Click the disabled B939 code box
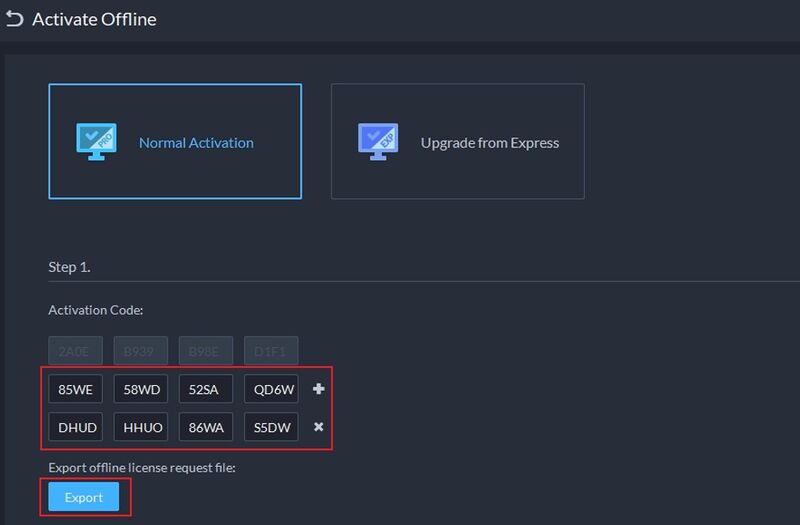 (141, 351)
